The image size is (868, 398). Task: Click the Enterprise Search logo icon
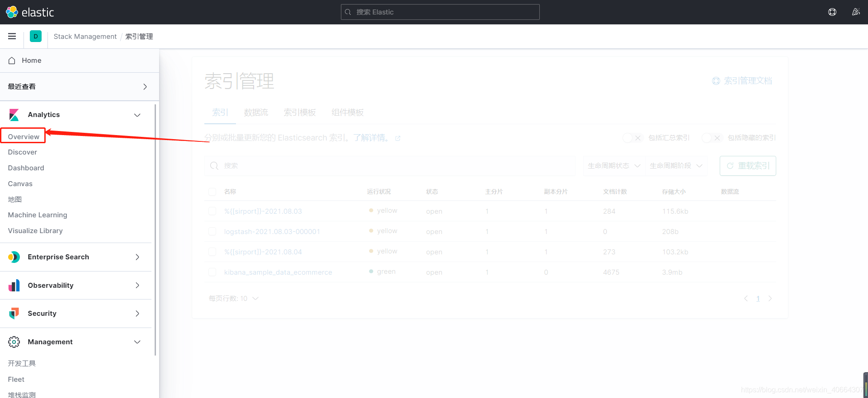pos(14,257)
